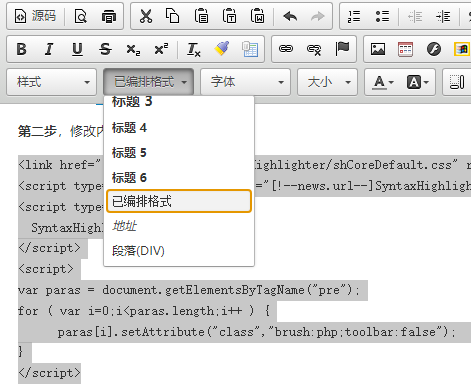Image resolution: width=471 pixels, height=390 pixels.
Task: Toggle subscript formatting
Action: click(133, 49)
